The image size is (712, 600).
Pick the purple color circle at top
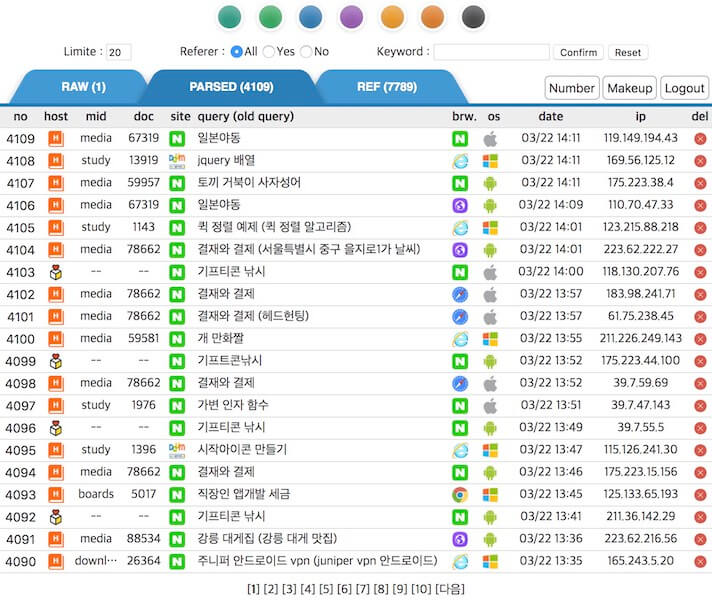click(351, 17)
